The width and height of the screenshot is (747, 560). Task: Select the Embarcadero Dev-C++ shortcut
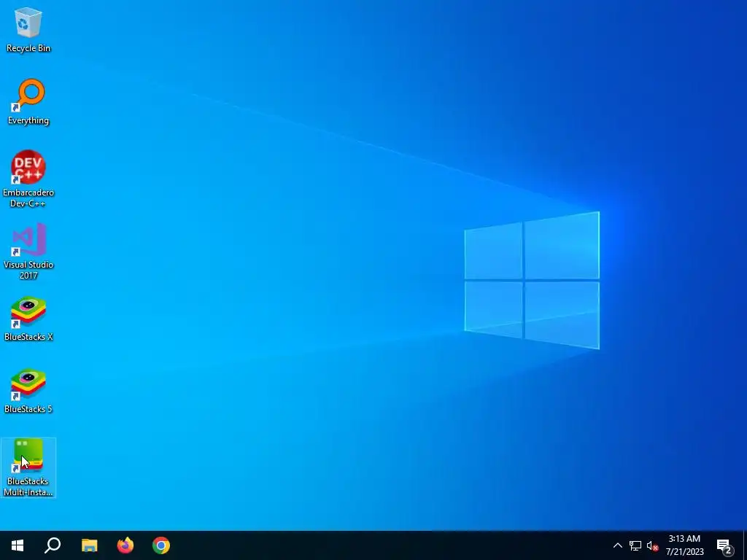point(28,179)
